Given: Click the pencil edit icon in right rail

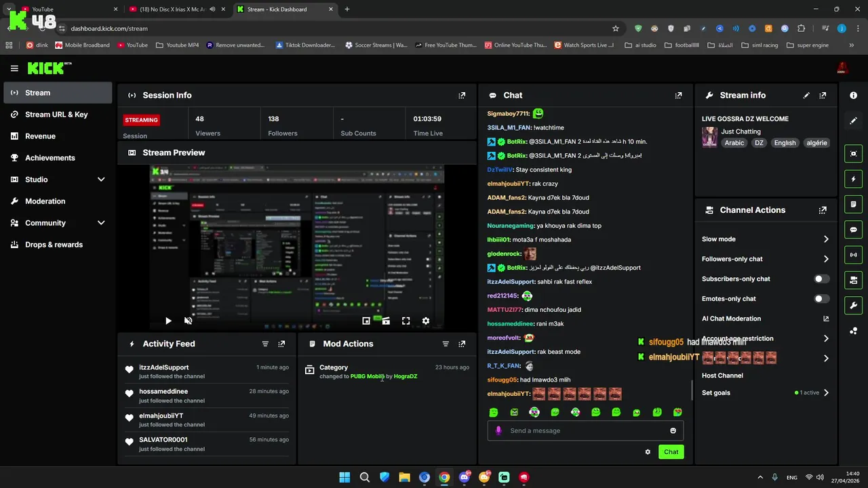Looking at the screenshot, I should (x=853, y=121).
